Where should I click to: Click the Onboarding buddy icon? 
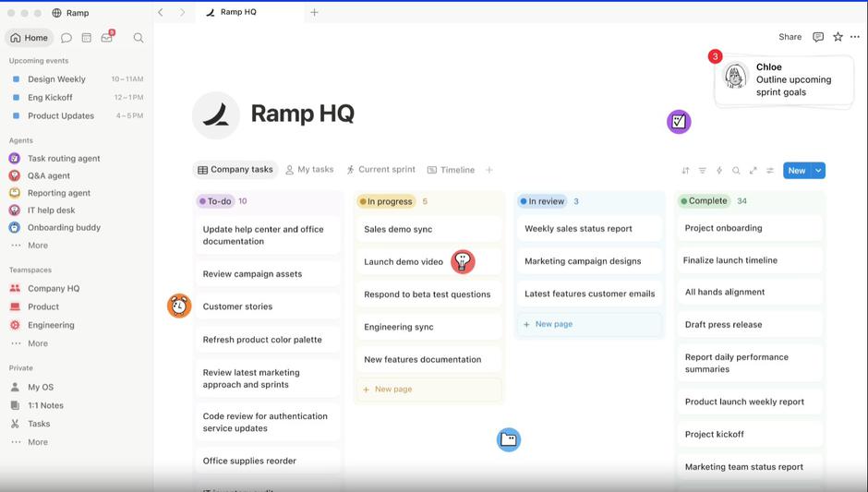(x=15, y=227)
